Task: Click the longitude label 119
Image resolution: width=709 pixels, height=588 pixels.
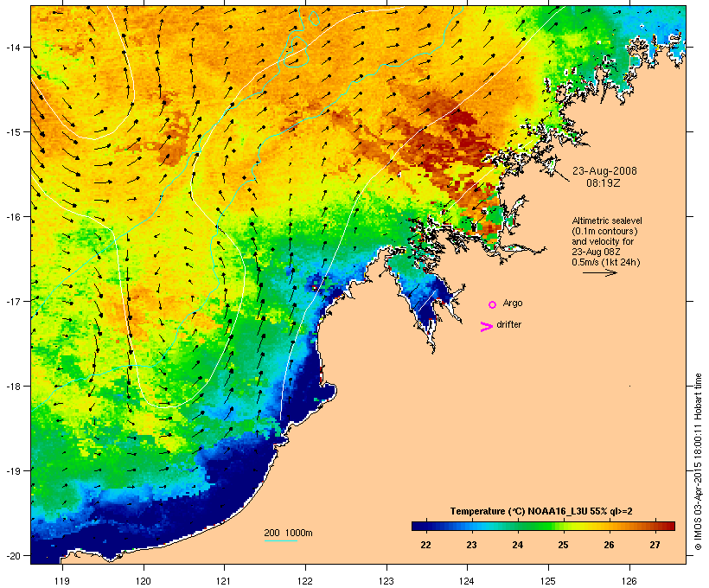Action: tap(62, 580)
